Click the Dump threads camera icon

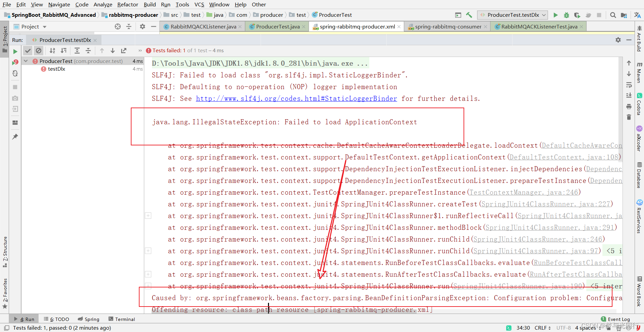[x=15, y=98]
